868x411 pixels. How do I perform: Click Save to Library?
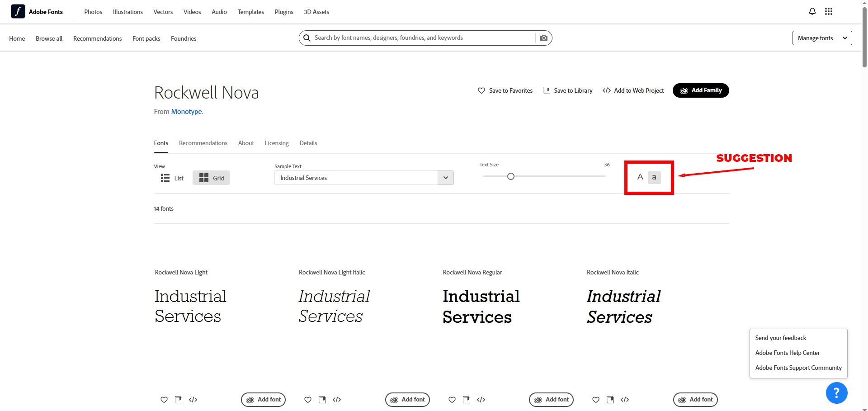[568, 90]
